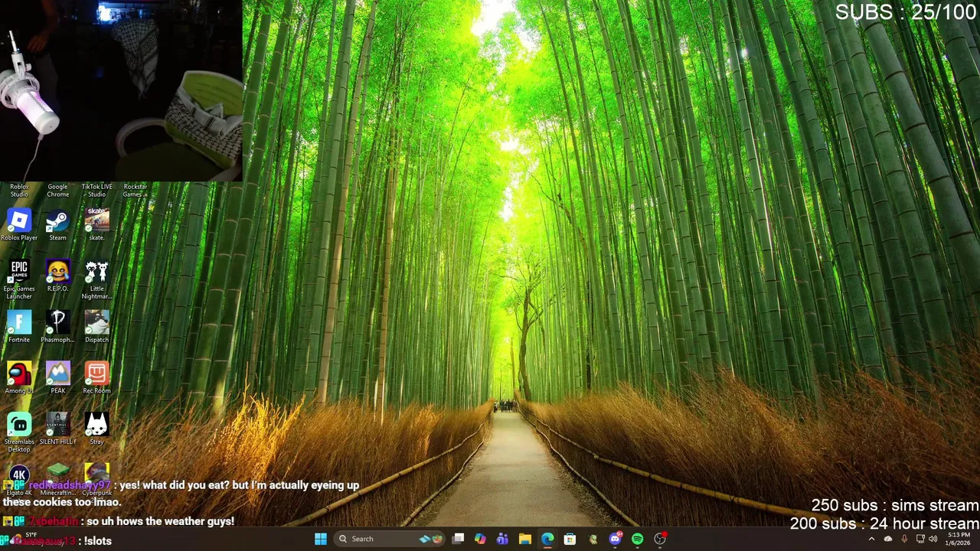This screenshot has height=551, width=980.
Task: Launch R.E.P.O. from the desktop
Action: pos(57,275)
